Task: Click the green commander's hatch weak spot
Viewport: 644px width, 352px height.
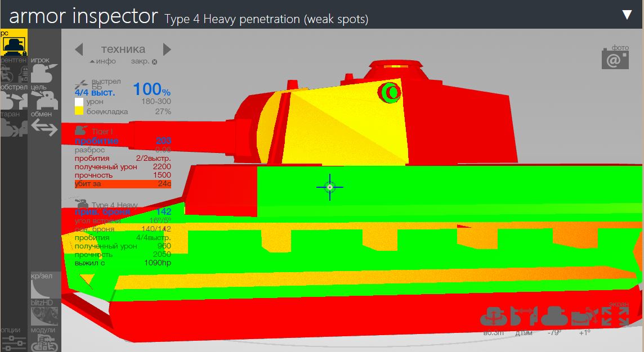Action: pyautogui.click(x=390, y=92)
